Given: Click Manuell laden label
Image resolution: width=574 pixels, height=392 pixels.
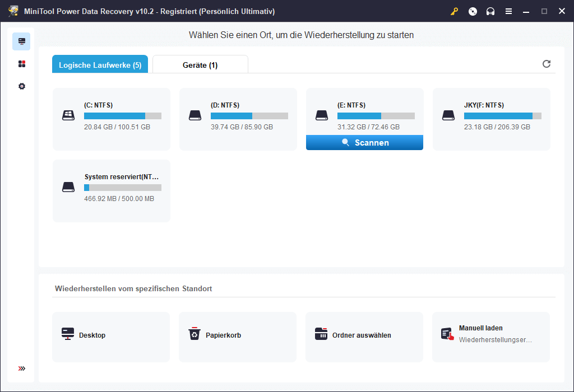Looking at the screenshot, I should point(480,328).
